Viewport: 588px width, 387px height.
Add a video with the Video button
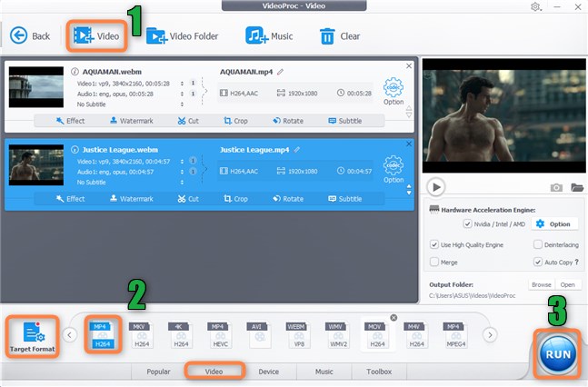coord(96,36)
